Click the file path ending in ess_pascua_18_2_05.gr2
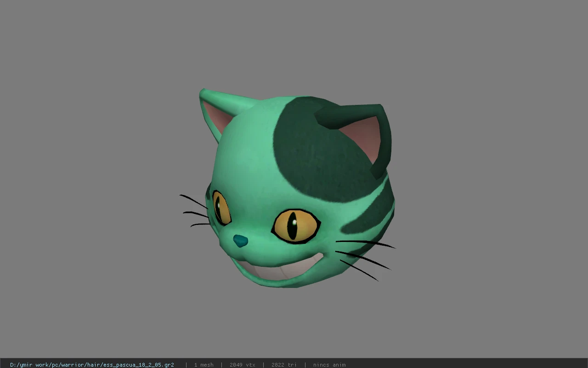Screen dimensions: 588x368 [92, 365]
